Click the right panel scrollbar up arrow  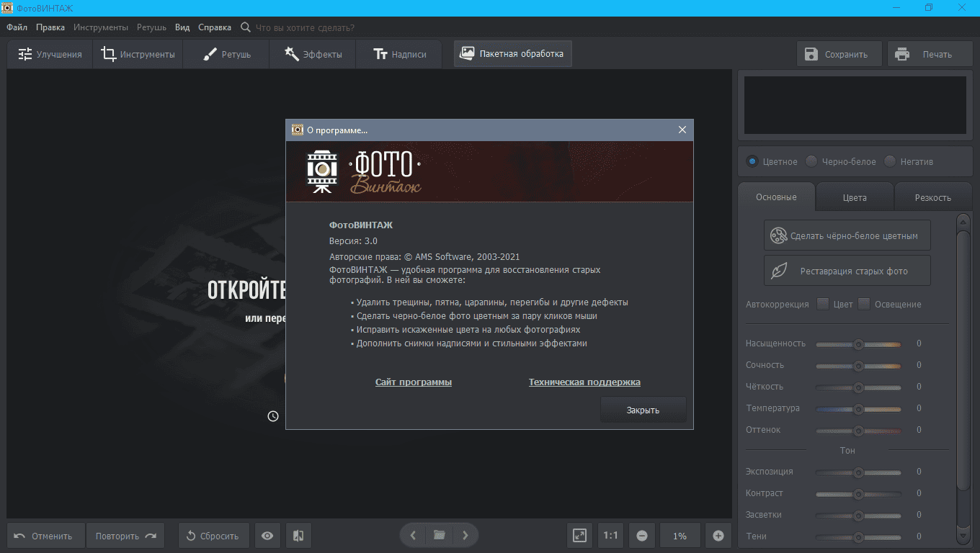(963, 220)
